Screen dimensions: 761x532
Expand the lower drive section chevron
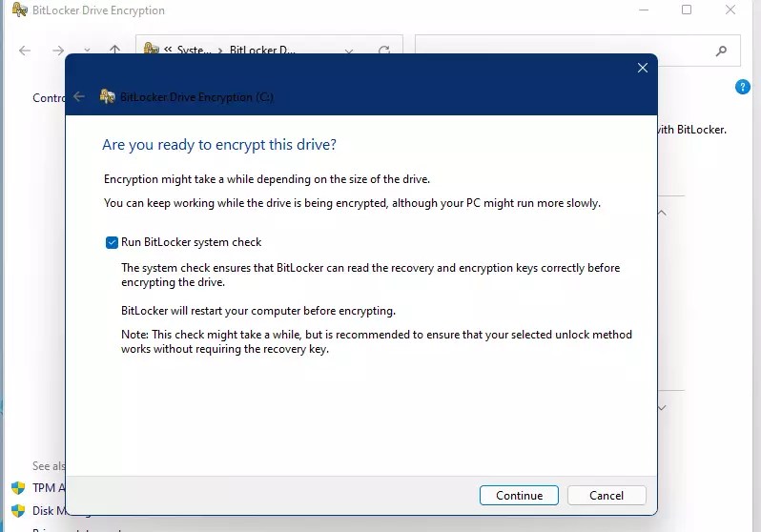pyautogui.click(x=662, y=408)
